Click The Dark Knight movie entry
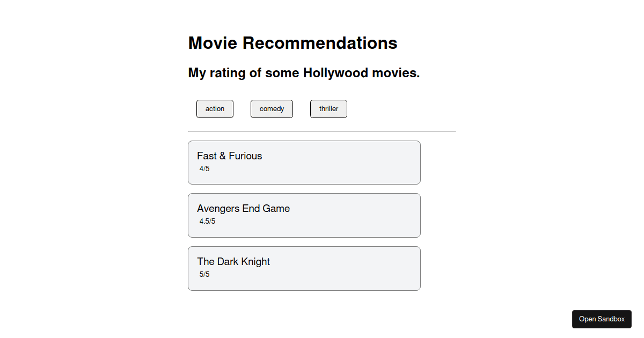The height and width of the screenshot is (338, 644). [304, 268]
